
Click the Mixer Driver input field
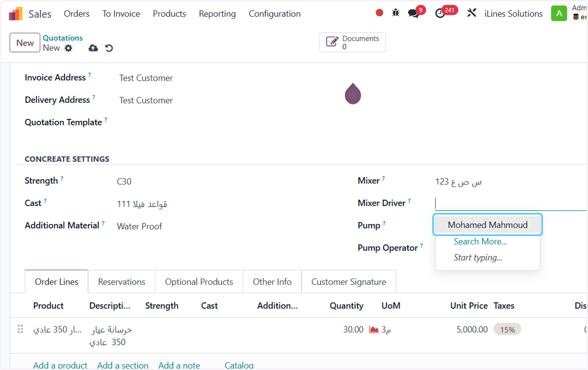510,203
